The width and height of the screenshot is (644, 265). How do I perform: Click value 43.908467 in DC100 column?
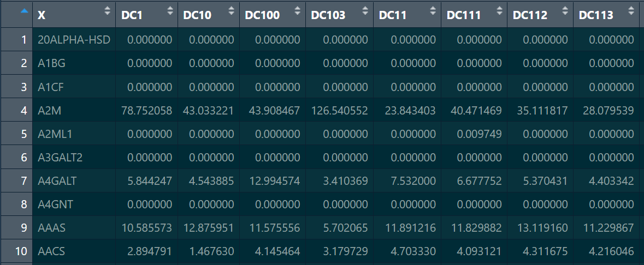[274, 110]
